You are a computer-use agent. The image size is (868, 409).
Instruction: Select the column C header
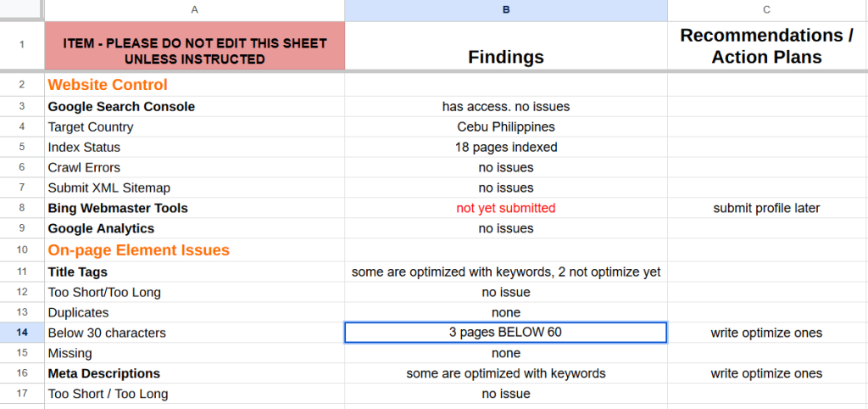tap(767, 10)
